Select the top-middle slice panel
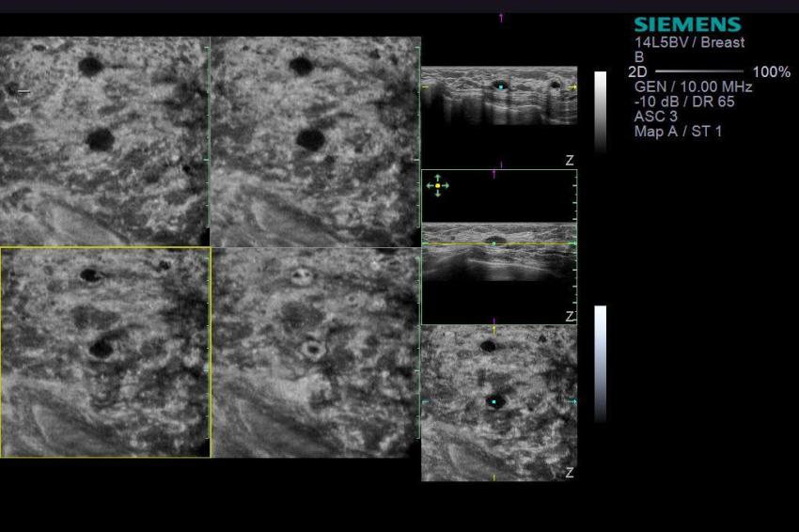The image size is (799, 532). coord(316,141)
